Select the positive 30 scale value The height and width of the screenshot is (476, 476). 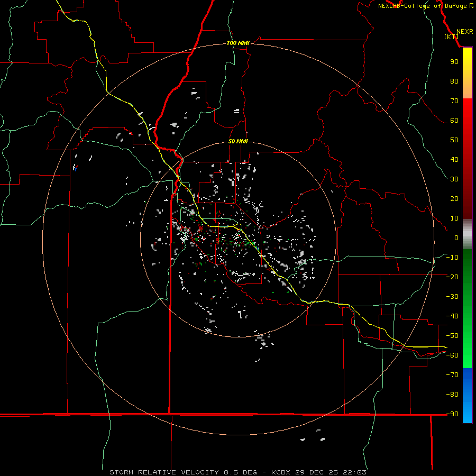click(x=454, y=179)
